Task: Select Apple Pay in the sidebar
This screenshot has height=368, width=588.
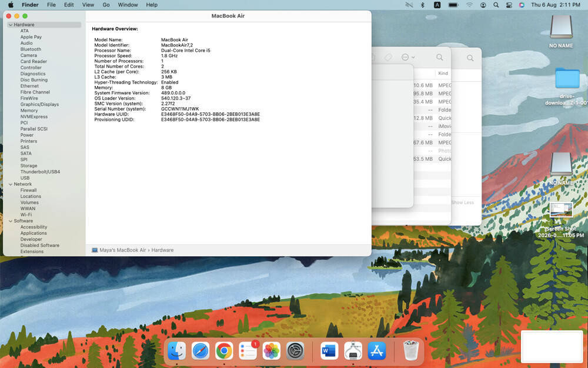Action: [x=31, y=37]
